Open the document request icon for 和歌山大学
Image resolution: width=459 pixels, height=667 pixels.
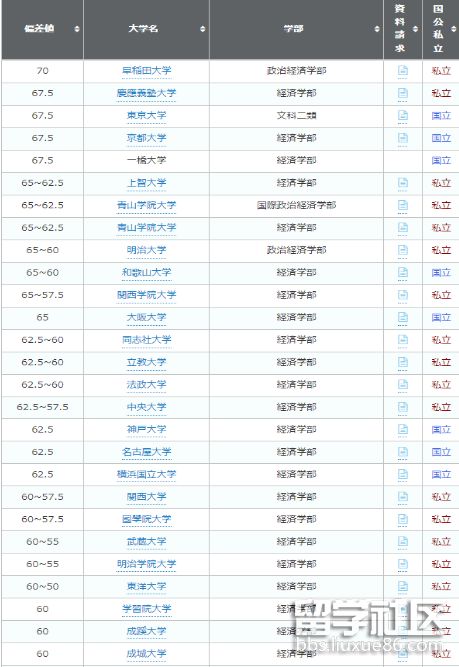402,272
